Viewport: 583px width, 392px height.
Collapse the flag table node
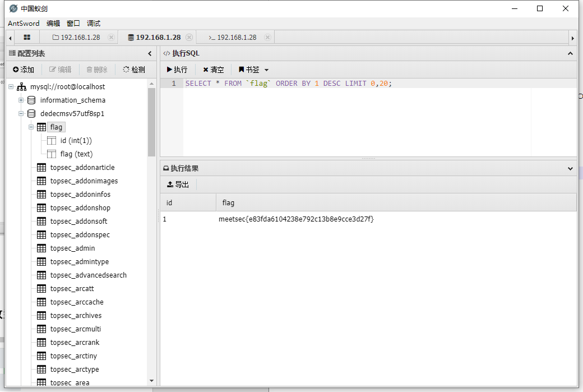tap(31, 127)
